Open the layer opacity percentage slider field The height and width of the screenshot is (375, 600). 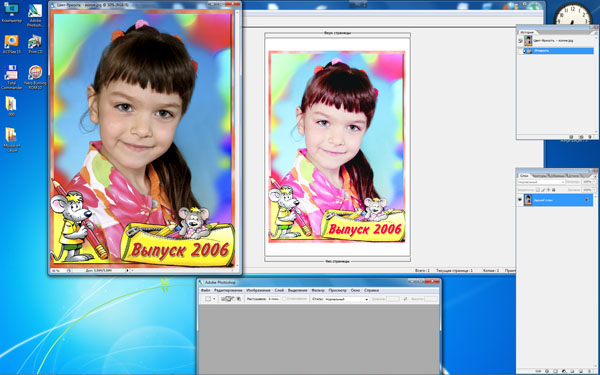coord(586,183)
